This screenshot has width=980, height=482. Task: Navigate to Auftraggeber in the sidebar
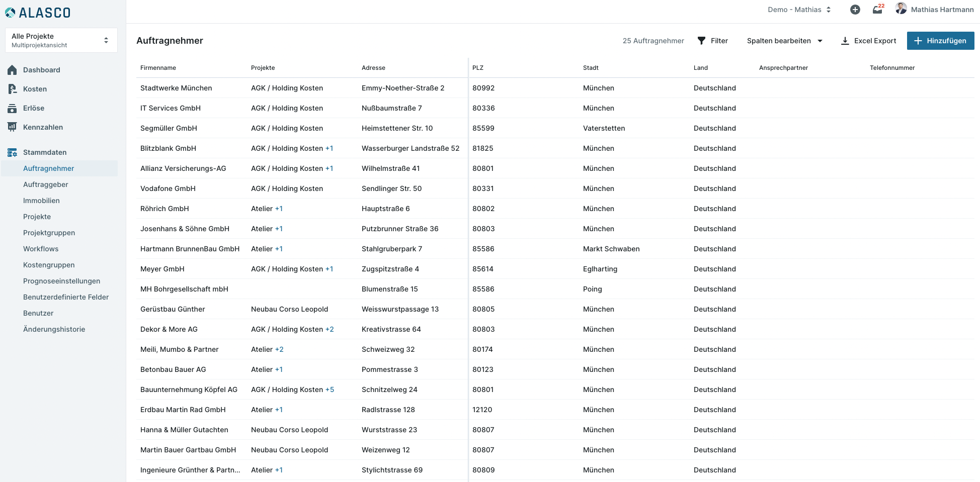point(46,184)
